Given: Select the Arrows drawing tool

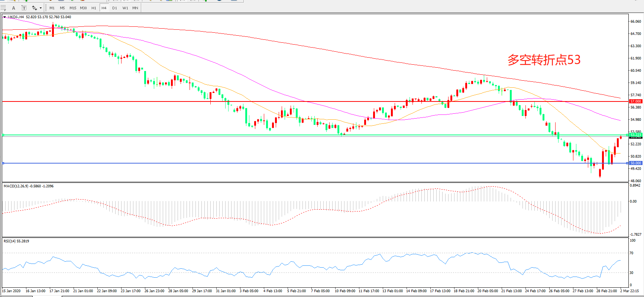Looking at the screenshot, I should click(34, 8).
